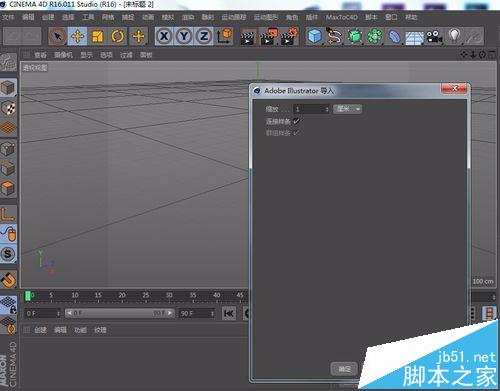The image size is (500, 391).
Task: Click green playhead marker at frame 0
Action: point(28,296)
